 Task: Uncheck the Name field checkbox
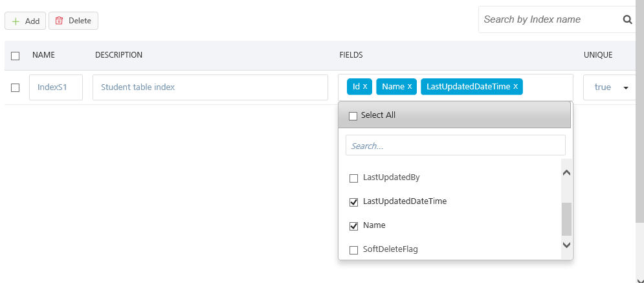354,226
